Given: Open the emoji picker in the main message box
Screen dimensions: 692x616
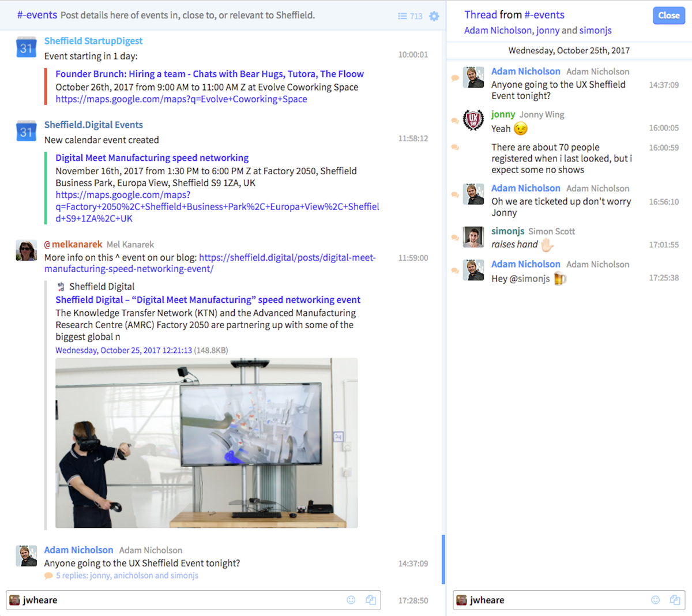Looking at the screenshot, I should coord(352,600).
